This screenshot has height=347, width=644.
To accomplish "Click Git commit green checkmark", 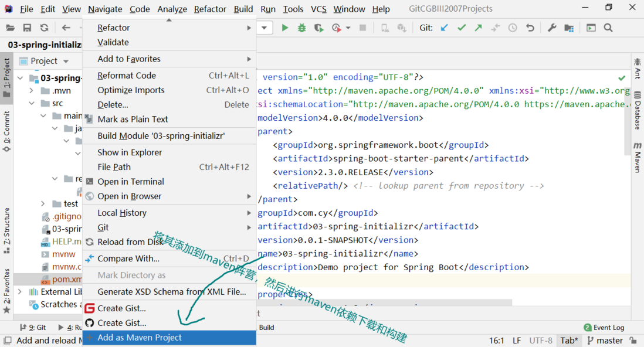I will 462,28.
